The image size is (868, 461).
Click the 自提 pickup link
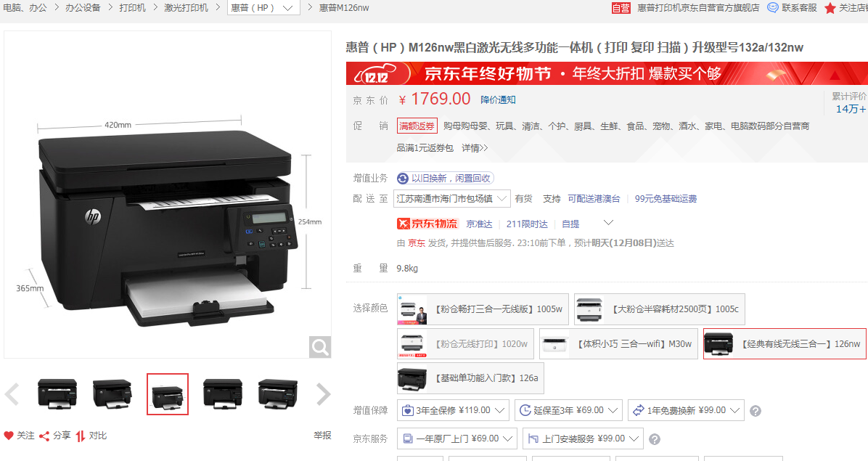[570, 224]
